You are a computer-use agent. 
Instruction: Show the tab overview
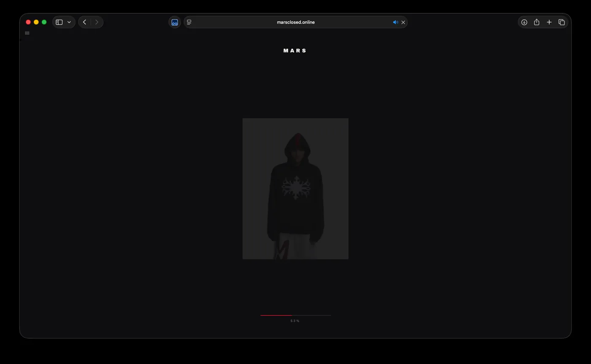(561, 22)
